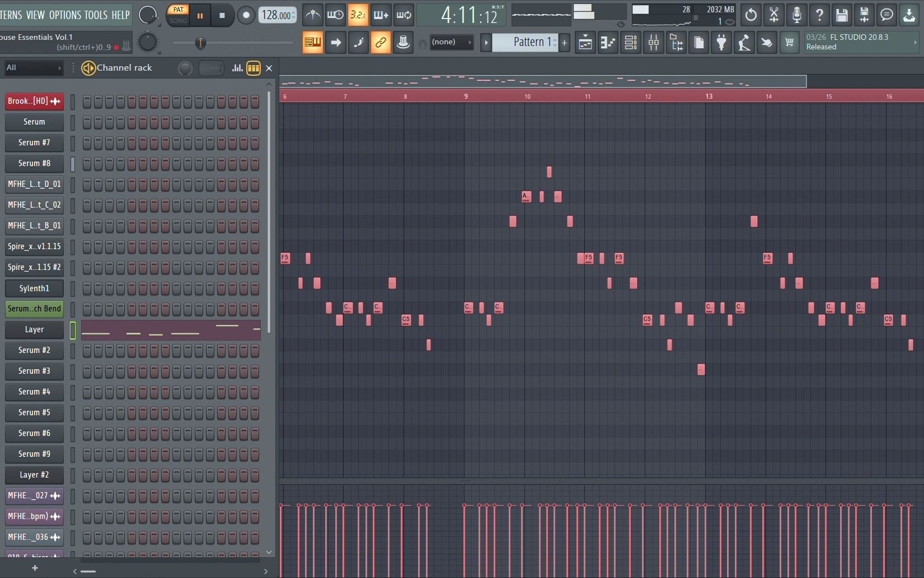The width and height of the screenshot is (924, 578).
Task: Select the Serum..ch Bend channel button
Action: 34,309
